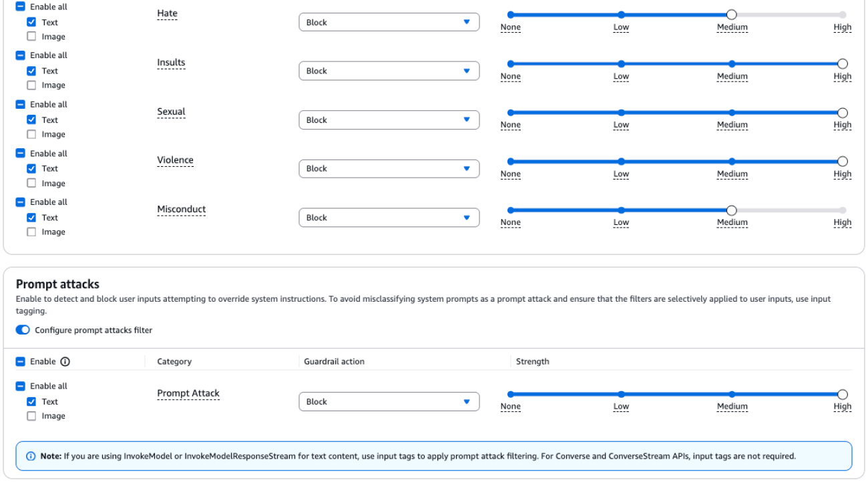Click the Prompt attacks section heading
Screen dimensions: 868x488
[57, 284]
